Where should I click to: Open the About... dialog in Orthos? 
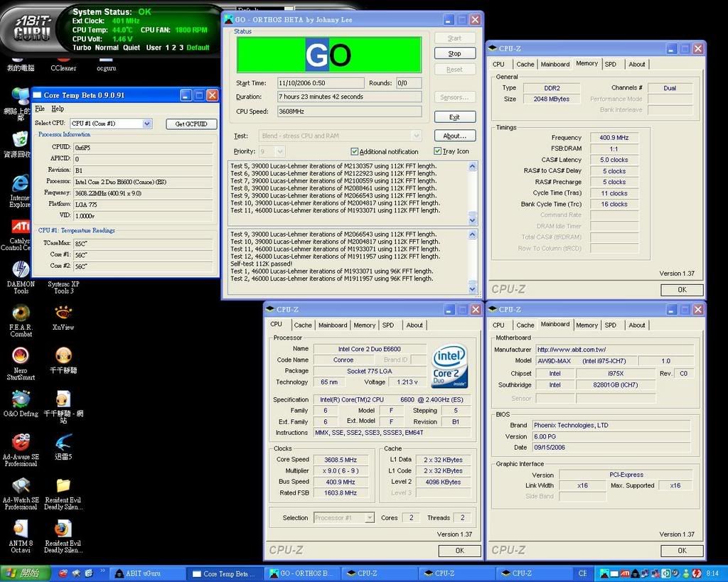pyautogui.click(x=455, y=136)
